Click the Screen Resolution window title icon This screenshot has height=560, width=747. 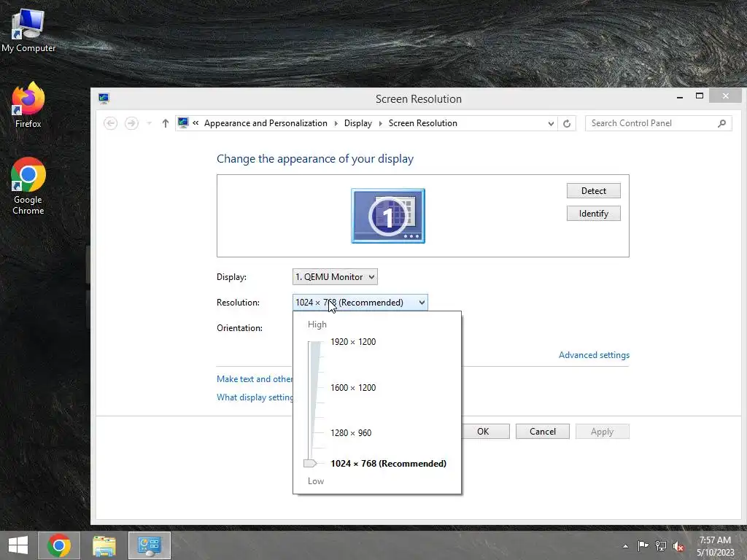point(104,98)
